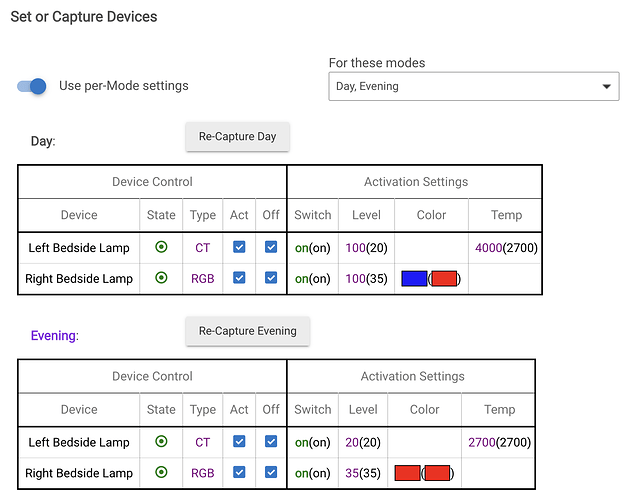The height and width of the screenshot is (500, 628).
Task: Edit Day level 100 for Left Bedside Lamp
Action: point(355,248)
